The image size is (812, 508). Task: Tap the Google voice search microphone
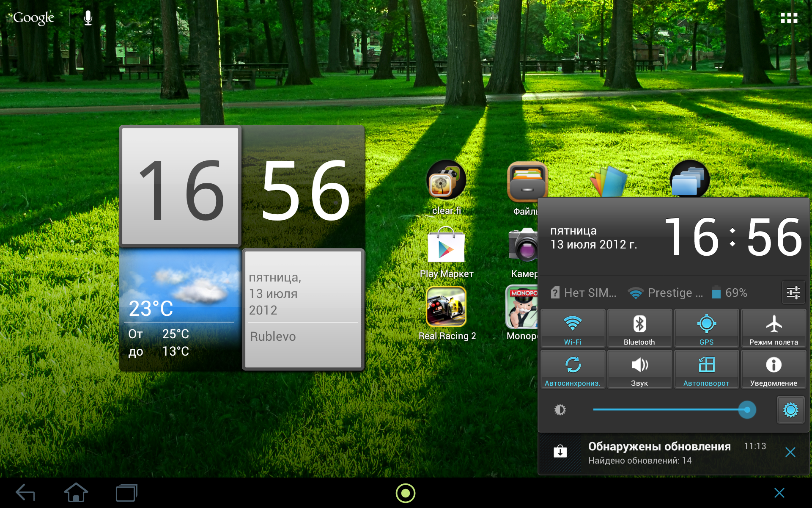(x=88, y=18)
